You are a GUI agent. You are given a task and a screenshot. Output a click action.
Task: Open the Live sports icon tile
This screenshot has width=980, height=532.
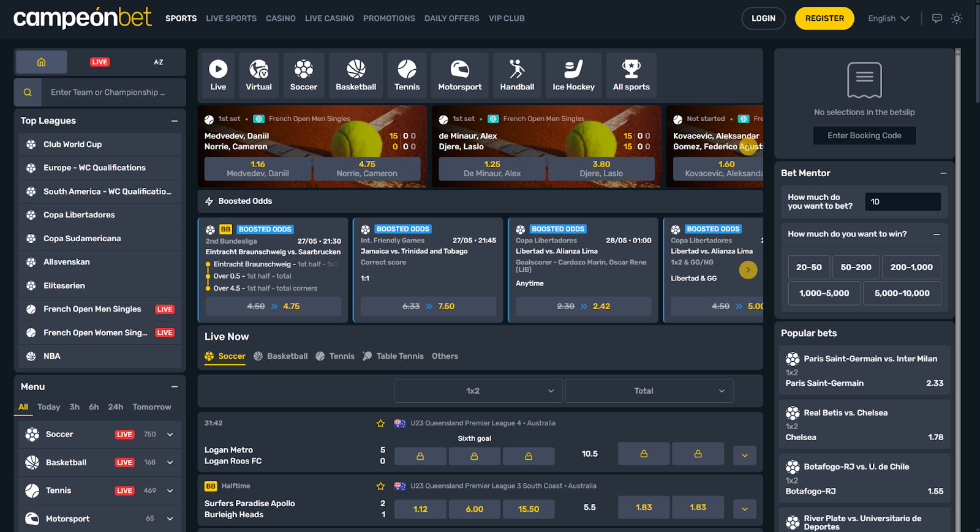pos(218,75)
